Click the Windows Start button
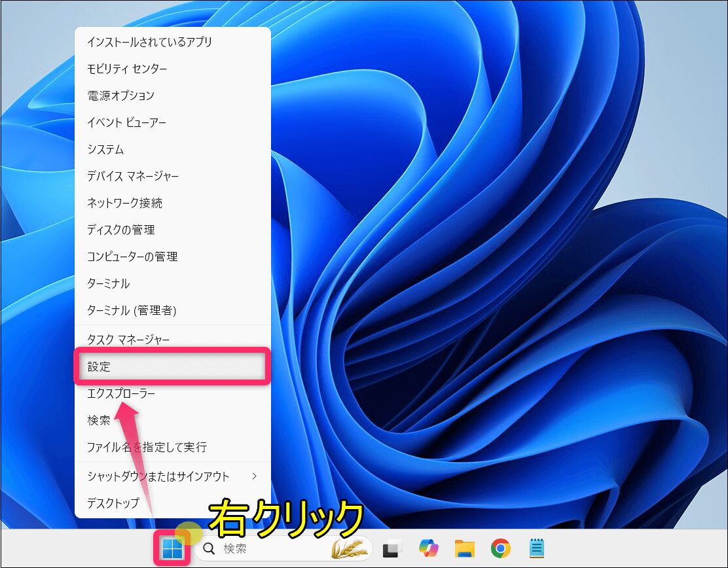The image size is (728, 568). pyautogui.click(x=172, y=548)
